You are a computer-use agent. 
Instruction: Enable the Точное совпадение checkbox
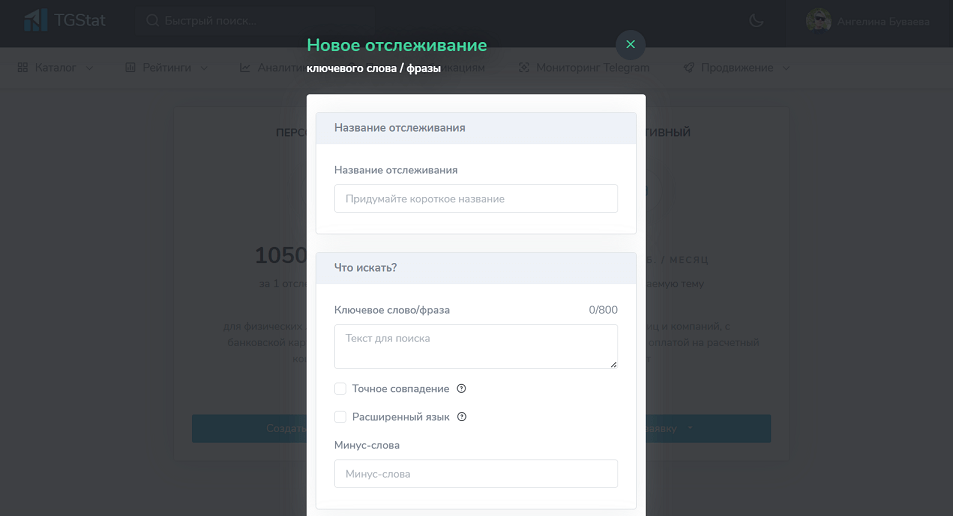pos(340,389)
